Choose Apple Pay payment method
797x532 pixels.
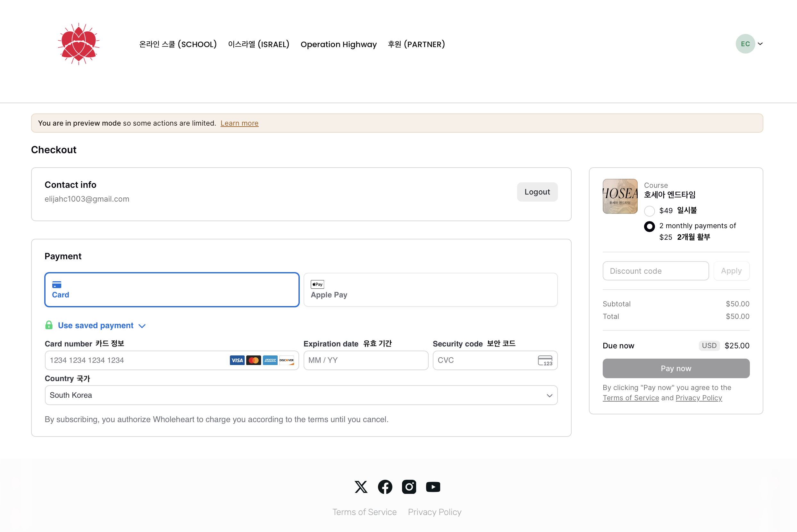[430, 290]
